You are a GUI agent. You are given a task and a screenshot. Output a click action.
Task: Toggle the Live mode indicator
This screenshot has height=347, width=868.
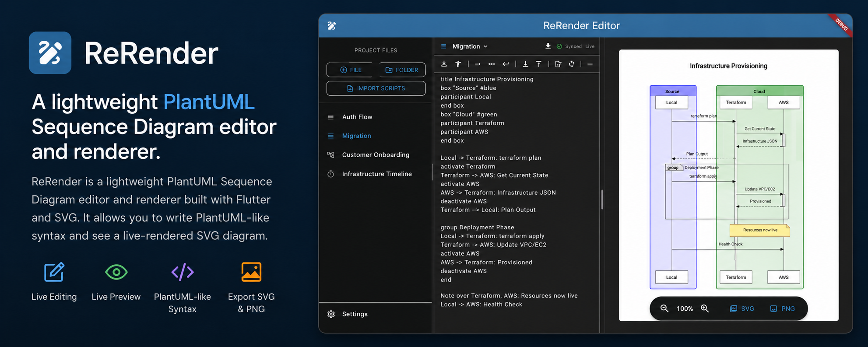pyautogui.click(x=590, y=46)
